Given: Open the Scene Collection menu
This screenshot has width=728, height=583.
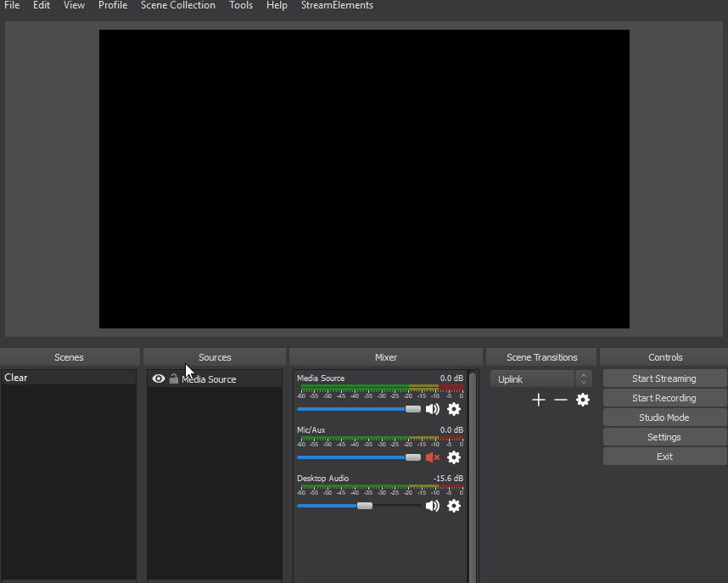Looking at the screenshot, I should (178, 6).
